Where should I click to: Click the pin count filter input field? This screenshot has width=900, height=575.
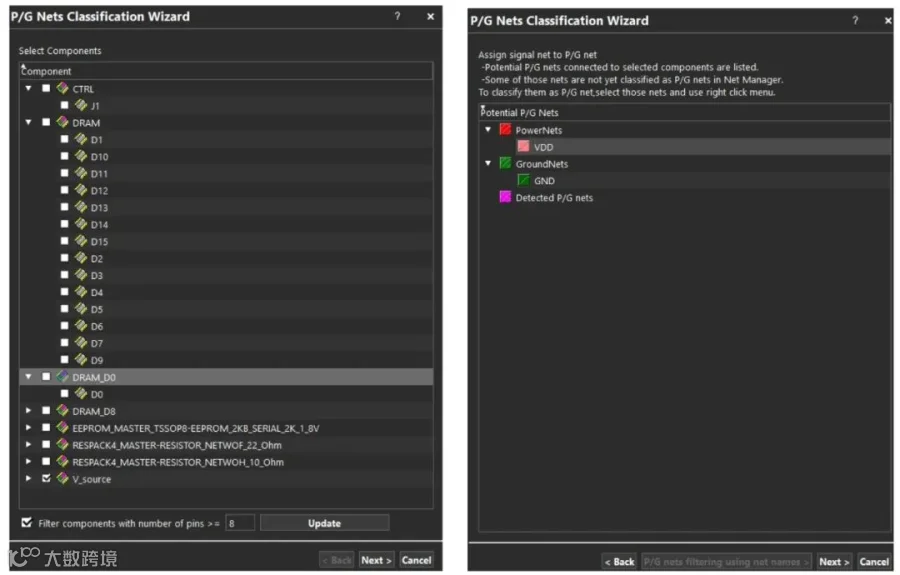[x=240, y=523]
